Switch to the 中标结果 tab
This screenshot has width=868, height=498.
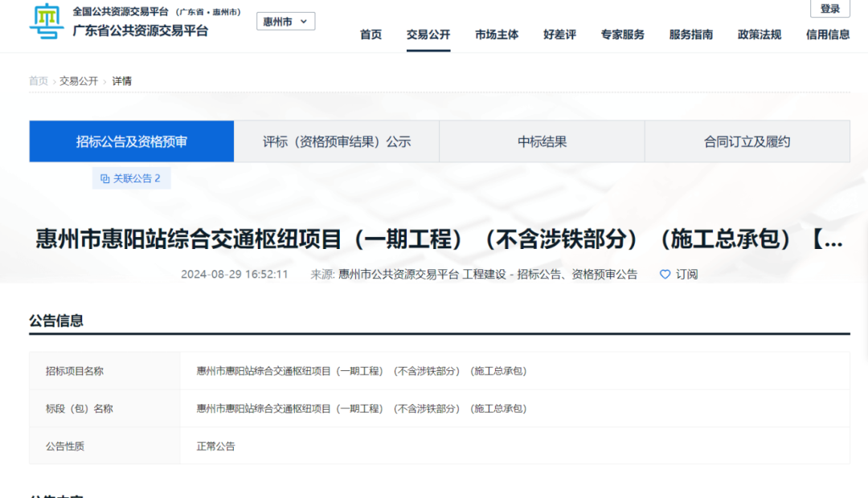pyautogui.click(x=542, y=141)
